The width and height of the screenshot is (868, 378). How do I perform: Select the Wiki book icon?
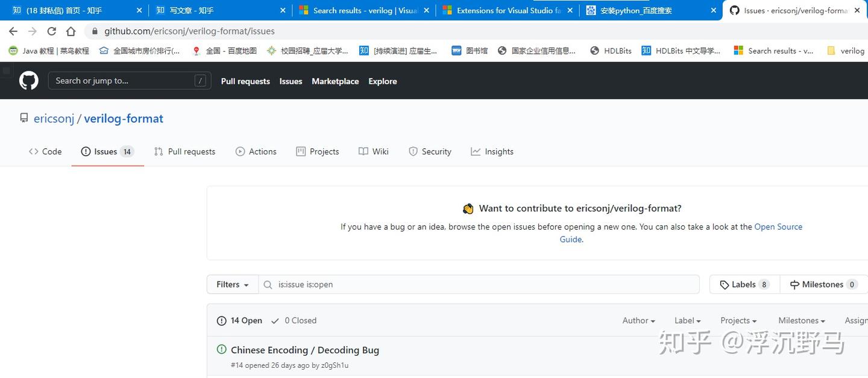363,151
